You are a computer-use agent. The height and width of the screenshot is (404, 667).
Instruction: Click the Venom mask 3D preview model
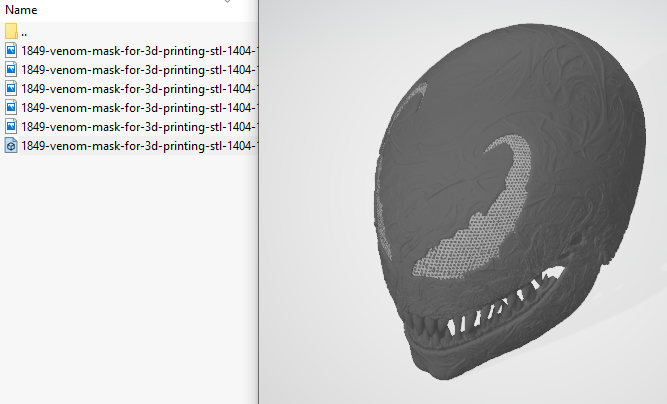pyautogui.click(x=510, y=202)
